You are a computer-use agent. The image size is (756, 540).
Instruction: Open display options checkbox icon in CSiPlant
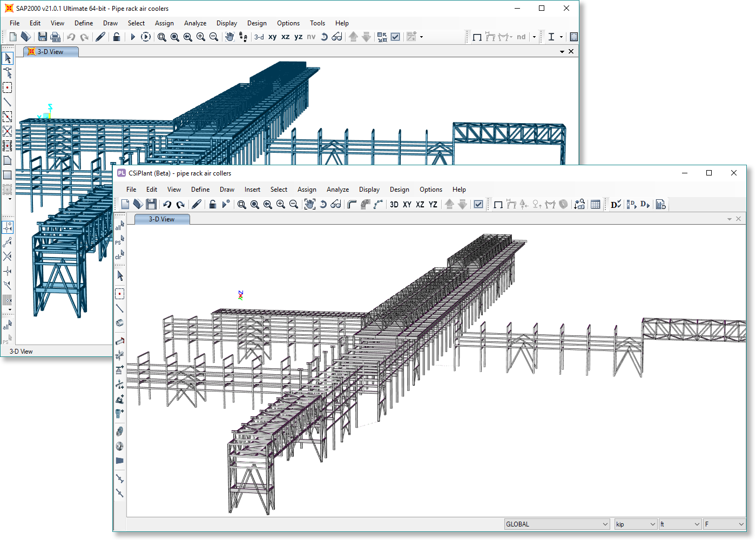(x=478, y=204)
